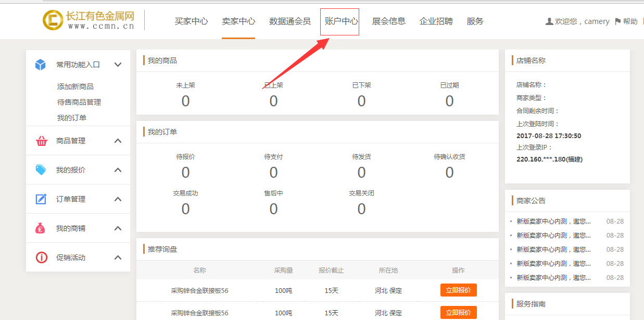The image size is (644, 320).
Task: Open the first 新版卖家中心内测 announcement
Action: pyautogui.click(x=553, y=221)
